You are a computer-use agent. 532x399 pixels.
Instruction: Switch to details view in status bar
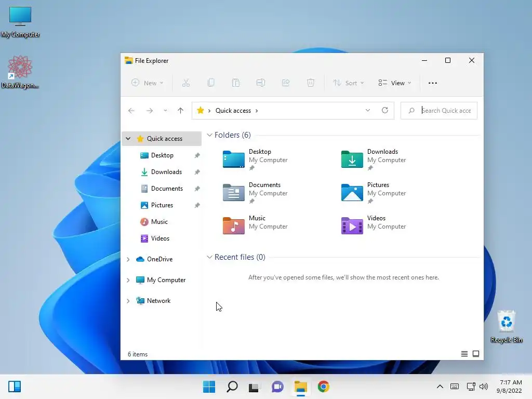464,354
